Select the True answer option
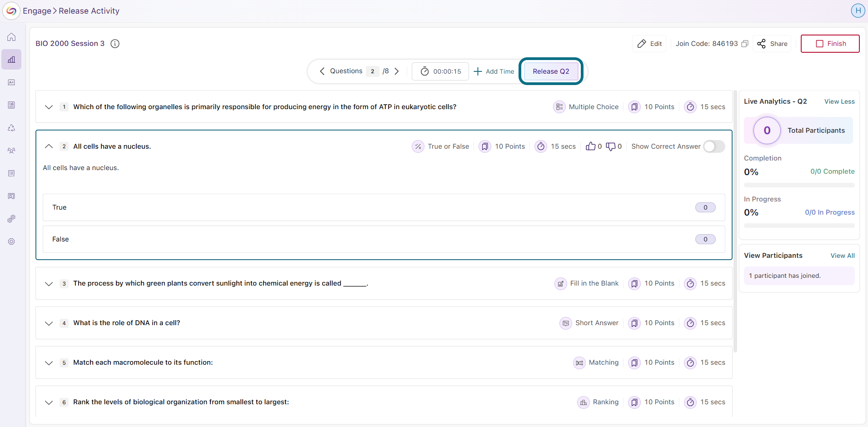 tap(384, 207)
